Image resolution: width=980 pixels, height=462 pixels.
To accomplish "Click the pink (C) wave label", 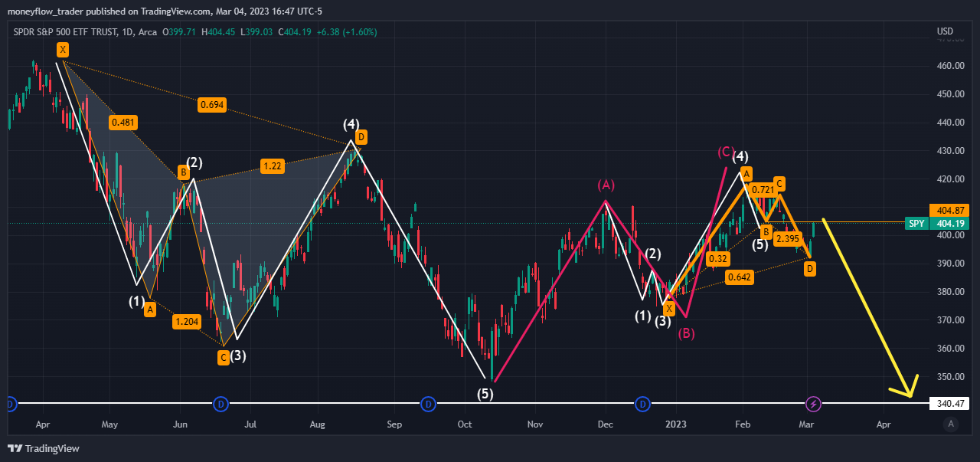I will tap(727, 152).
